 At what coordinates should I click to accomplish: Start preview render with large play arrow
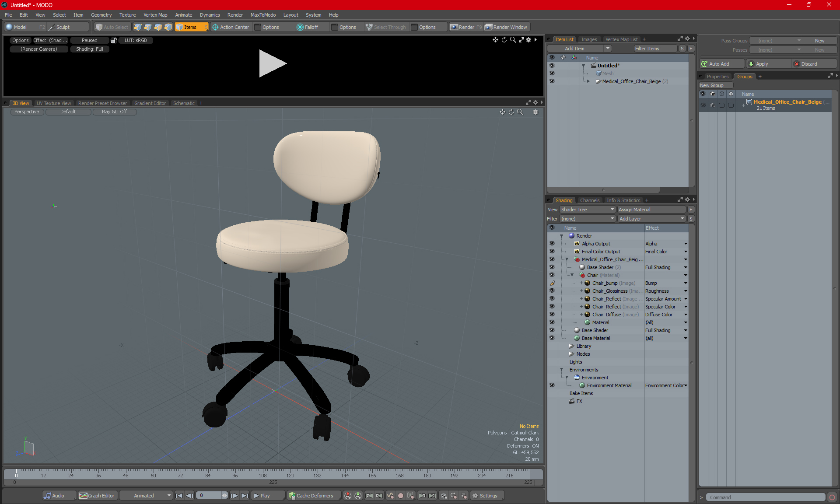click(x=273, y=63)
